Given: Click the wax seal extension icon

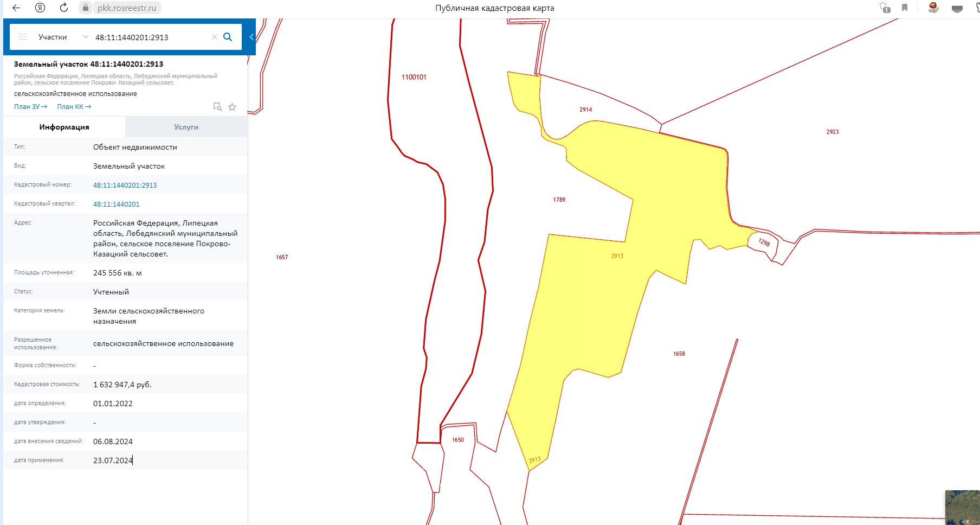Looking at the screenshot, I should (x=933, y=8).
